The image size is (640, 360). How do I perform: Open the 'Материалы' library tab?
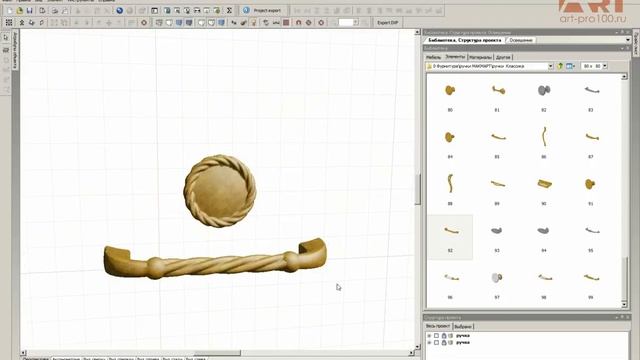tap(480, 57)
